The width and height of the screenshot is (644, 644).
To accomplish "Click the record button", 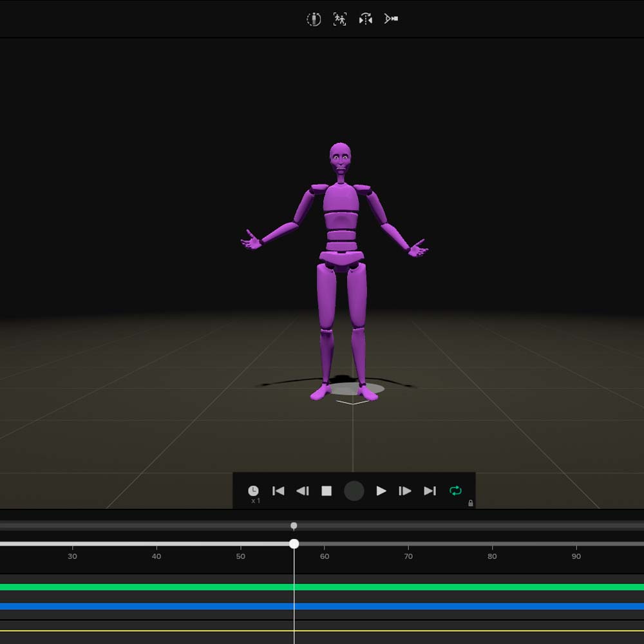I will tap(353, 491).
